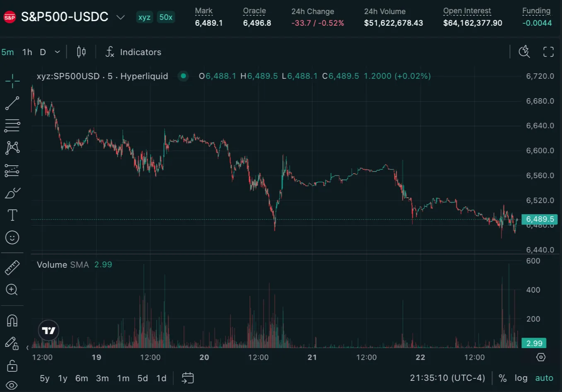Select the trend line drawing tool
This screenshot has height=392, width=562.
[x=12, y=103]
